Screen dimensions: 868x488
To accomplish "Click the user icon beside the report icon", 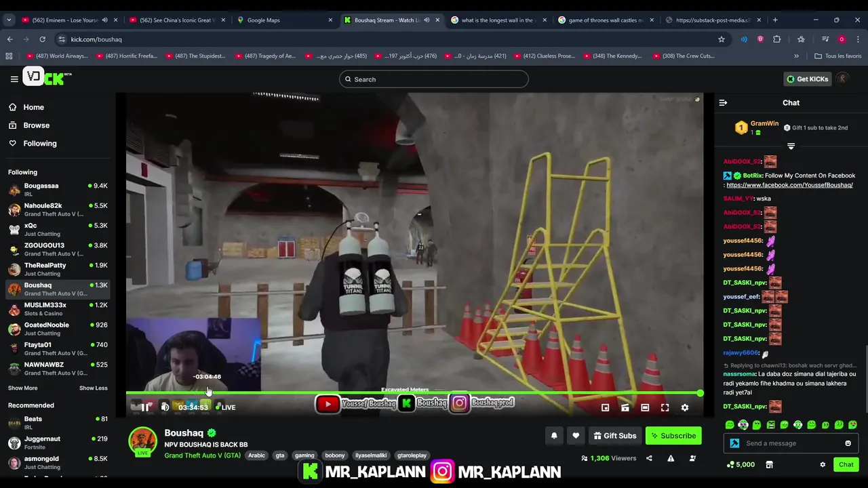I will pos(692,459).
